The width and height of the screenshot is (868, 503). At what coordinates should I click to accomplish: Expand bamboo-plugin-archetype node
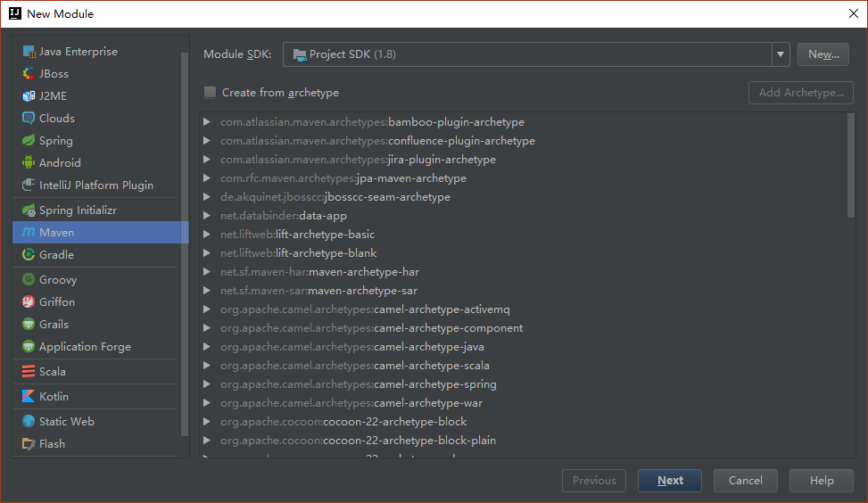tap(206, 122)
